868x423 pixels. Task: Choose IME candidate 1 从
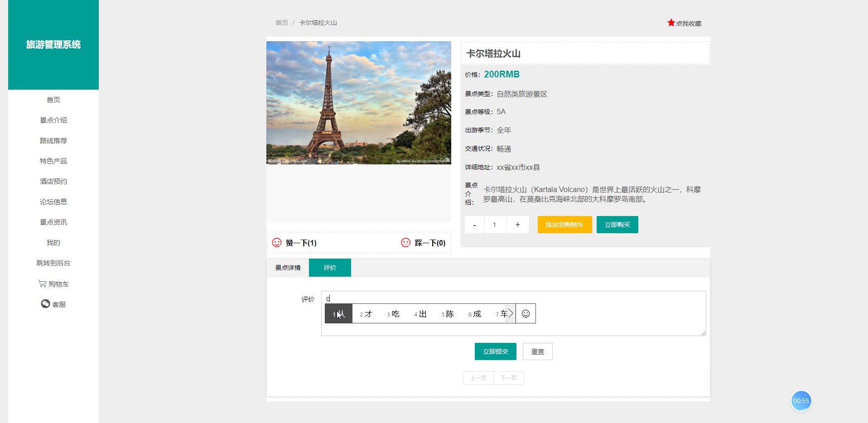coord(338,313)
